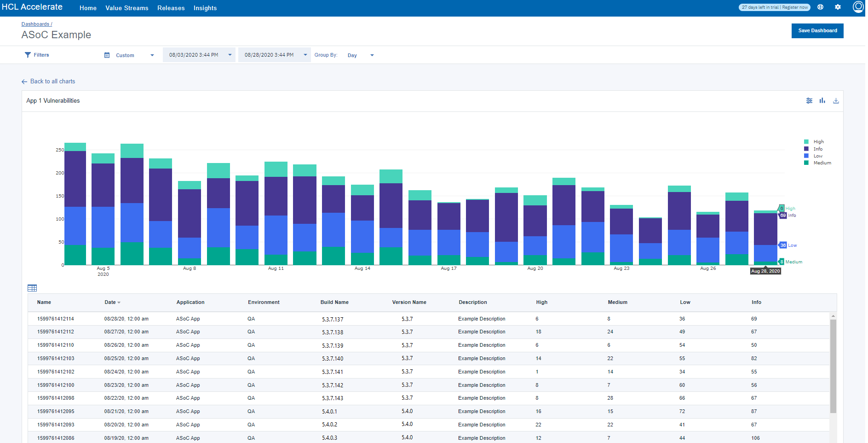868x443 pixels.
Task: Open chart settings sliders icon
Action: coord(809,101)
